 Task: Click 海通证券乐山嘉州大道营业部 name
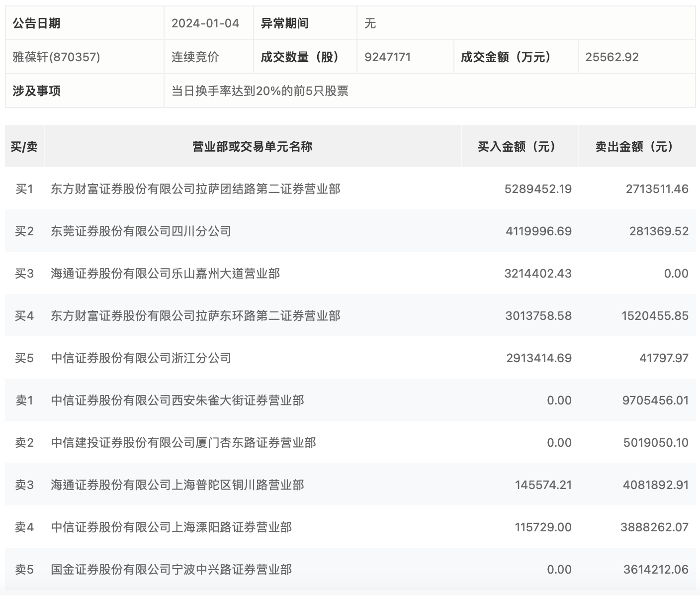coord(166,274)
